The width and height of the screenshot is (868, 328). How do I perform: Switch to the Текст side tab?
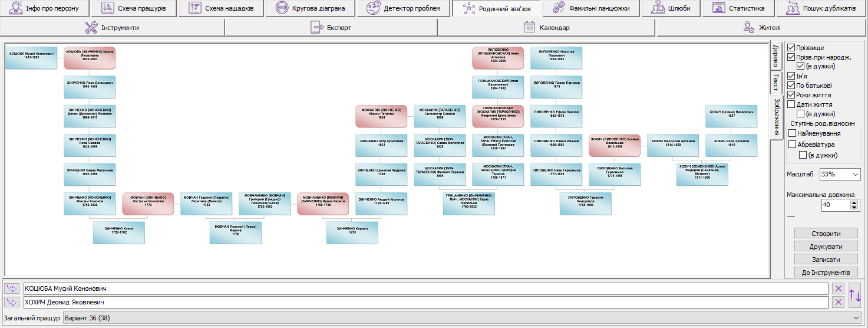pos(776,82)
